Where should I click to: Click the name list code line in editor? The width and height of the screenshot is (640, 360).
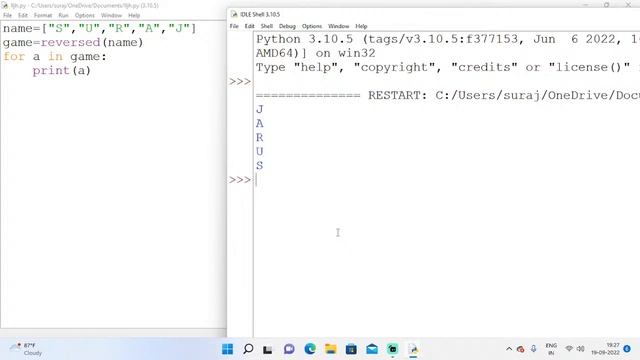(100, 29)
